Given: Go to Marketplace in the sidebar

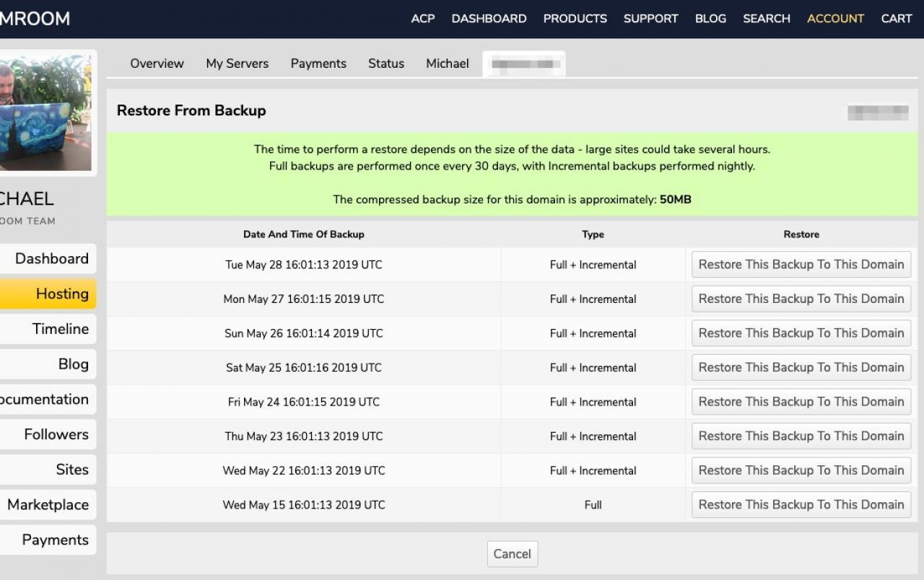Looking at the screenshot, I should tap(47, 505).
